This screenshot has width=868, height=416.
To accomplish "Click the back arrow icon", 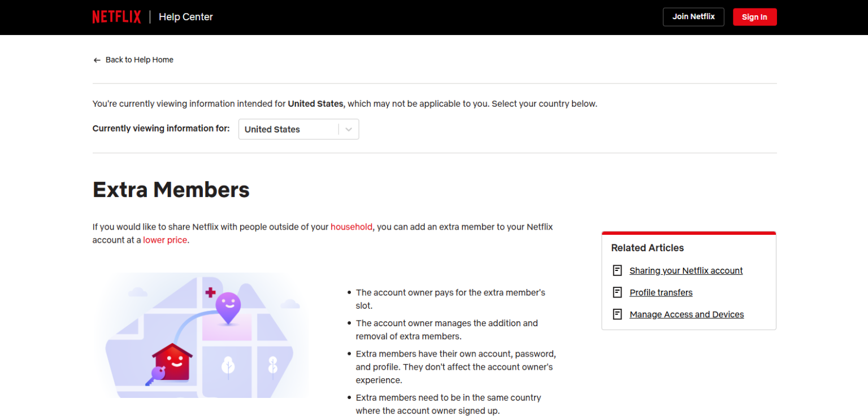I will click(x=97, y=60).
